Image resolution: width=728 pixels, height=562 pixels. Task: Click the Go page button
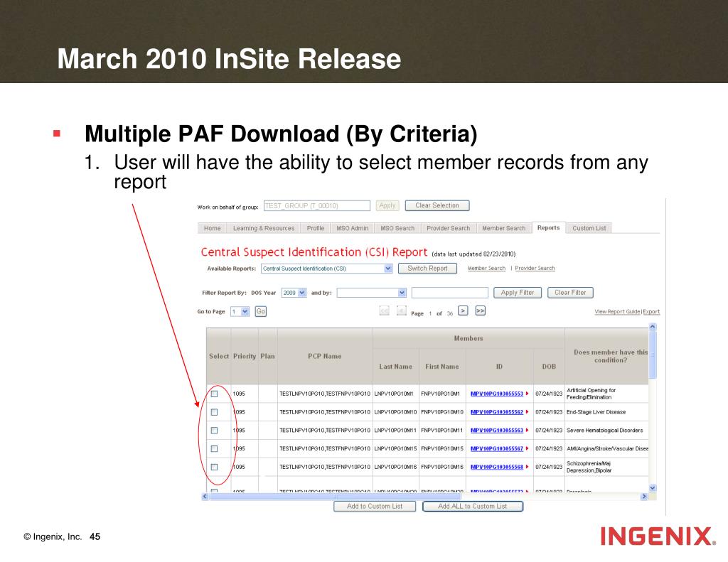(260, 311)
